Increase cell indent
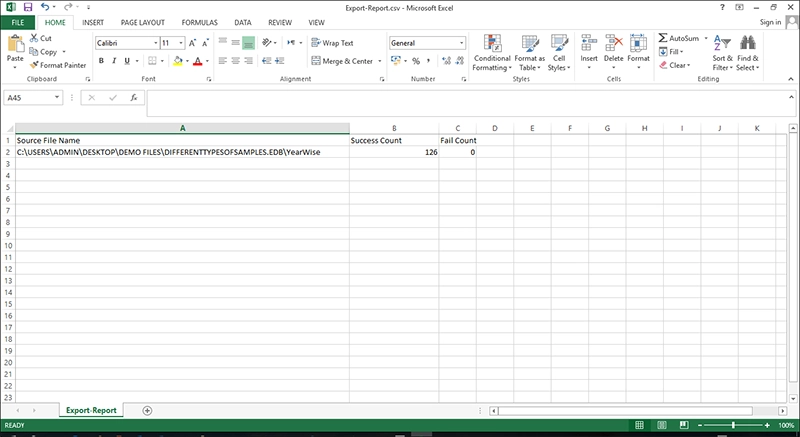 280,61
